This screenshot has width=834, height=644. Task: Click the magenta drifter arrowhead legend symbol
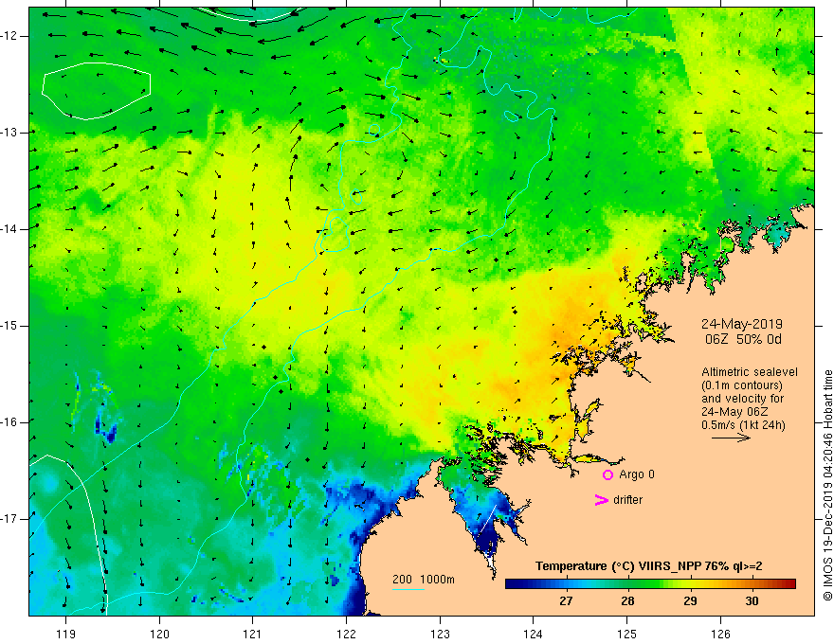point(602,500)
